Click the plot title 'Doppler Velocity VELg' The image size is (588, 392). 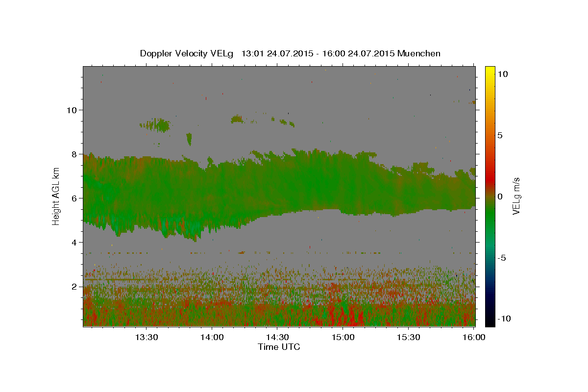[186, 53]
